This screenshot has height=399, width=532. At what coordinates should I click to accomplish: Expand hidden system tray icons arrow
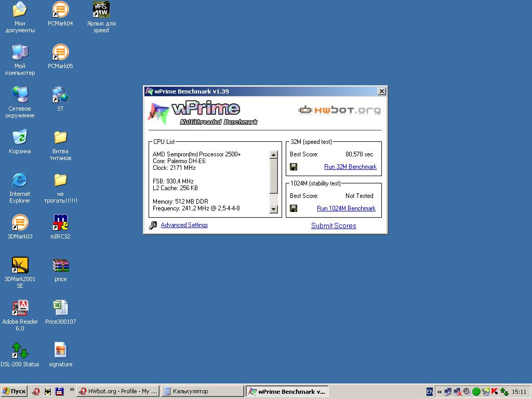(440, 392)
